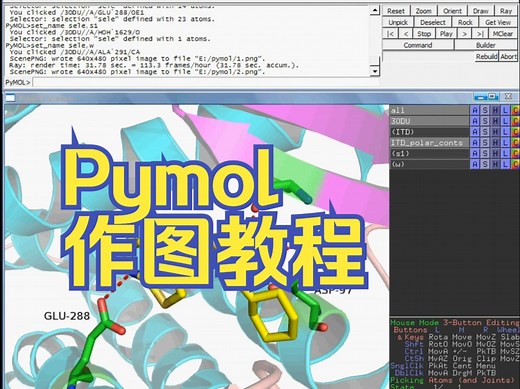The image size is (520, 389).
Task: Step back one frame button
Action: (406, 34)
